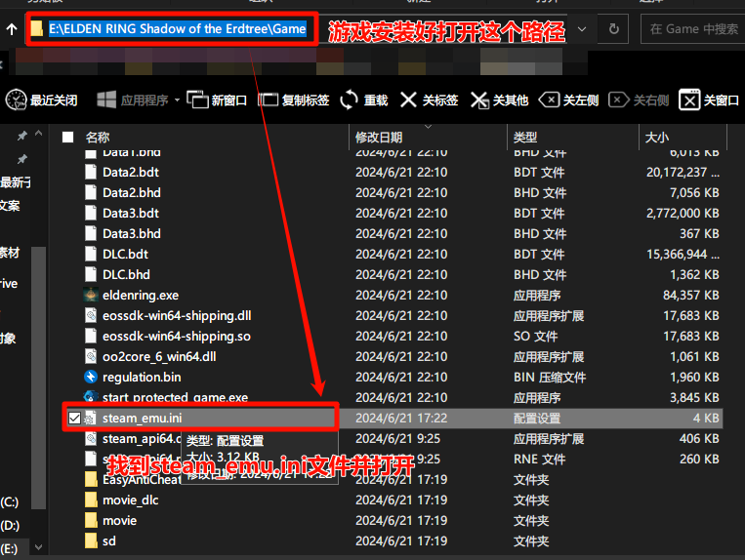The height and width of the screenshot is (560, 745).
Task: Click the DLC.bdt file icon
Action: (x=91, y=254)
